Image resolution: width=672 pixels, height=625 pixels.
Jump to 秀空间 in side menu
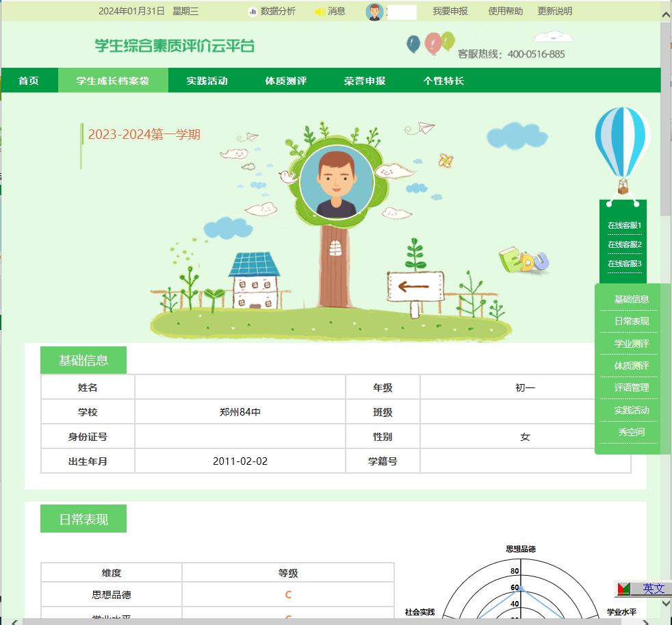coord(632,432)
